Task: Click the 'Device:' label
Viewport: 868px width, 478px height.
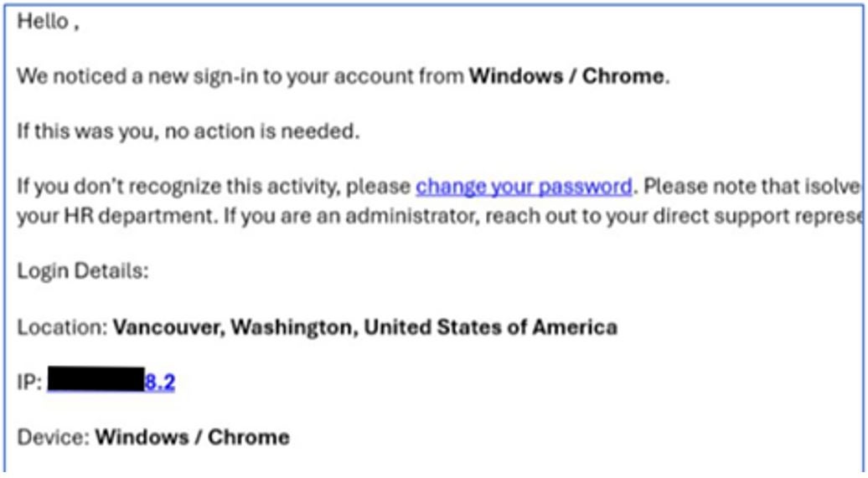Action: point(53,438)
